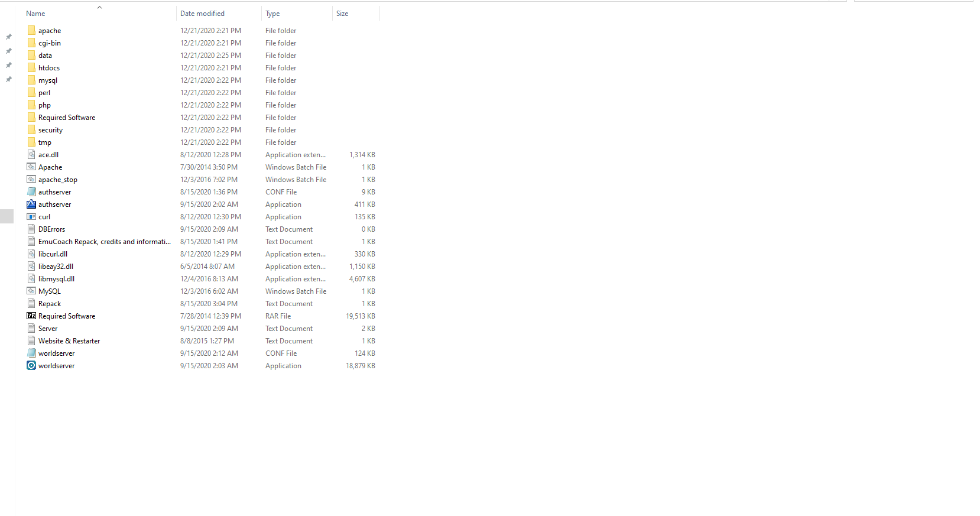Click date 7/30/2014 3:50 PM
The height and width of the screenshot is (516, 980).
tap(209, 167)
